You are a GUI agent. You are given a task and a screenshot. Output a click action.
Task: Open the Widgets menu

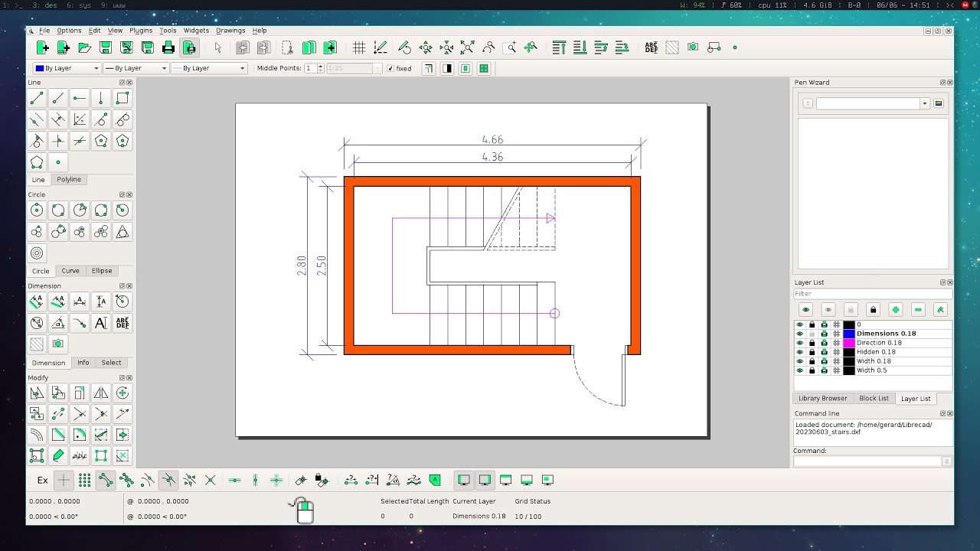tap(196, 31)
